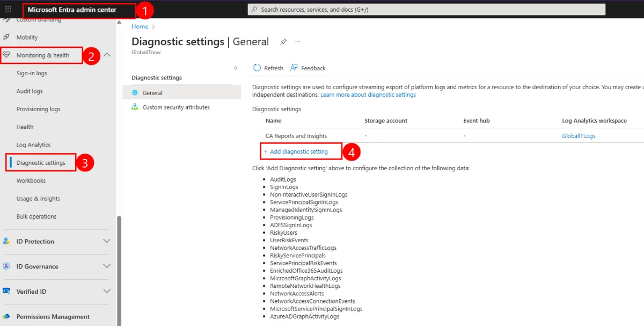The width and height of the screenshot is (644, 326).
Task: Click the Refresh icon in toolbar
Action: pos(257,68)
